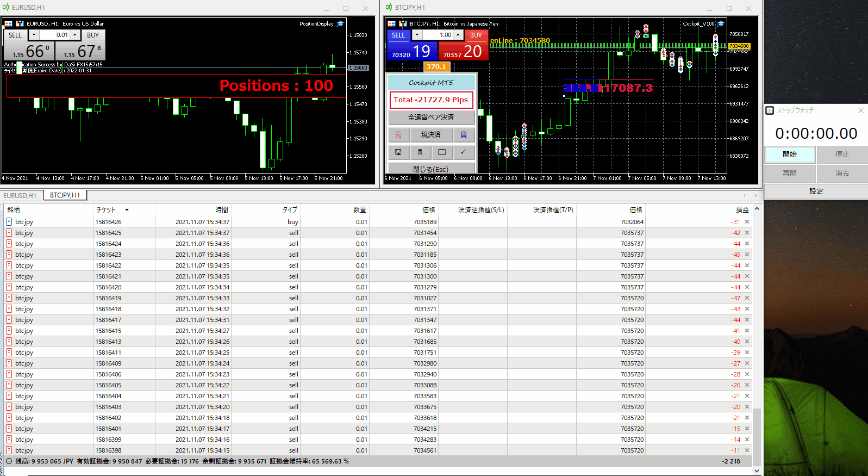Sort positions by 銘柄 column header

point(48,210)
